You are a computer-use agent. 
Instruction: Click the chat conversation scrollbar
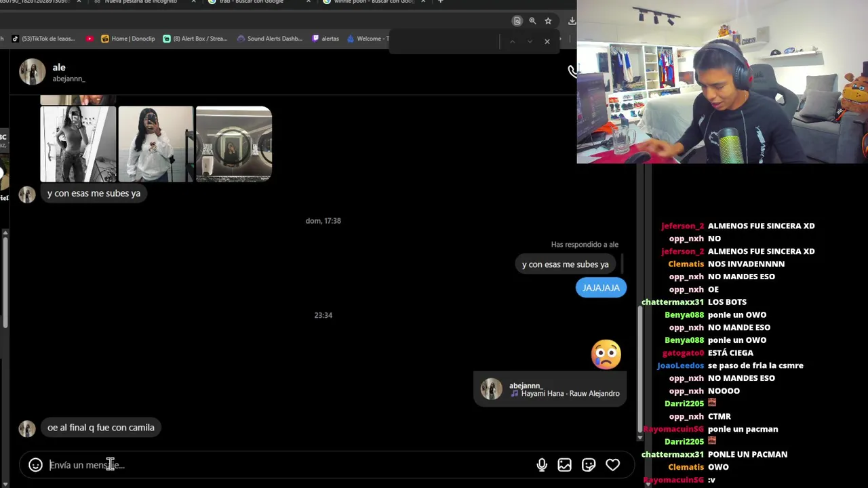tap(639, 369)
